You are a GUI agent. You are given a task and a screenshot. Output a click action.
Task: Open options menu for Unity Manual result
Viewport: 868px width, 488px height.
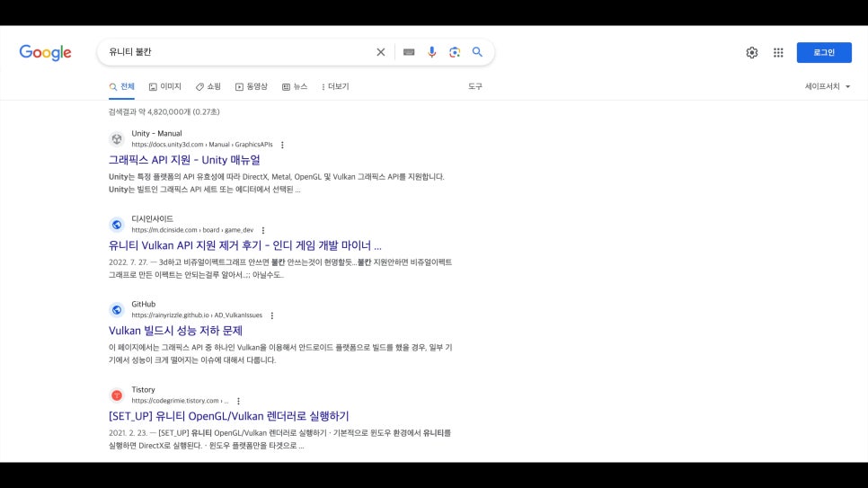tap(282, 145)
